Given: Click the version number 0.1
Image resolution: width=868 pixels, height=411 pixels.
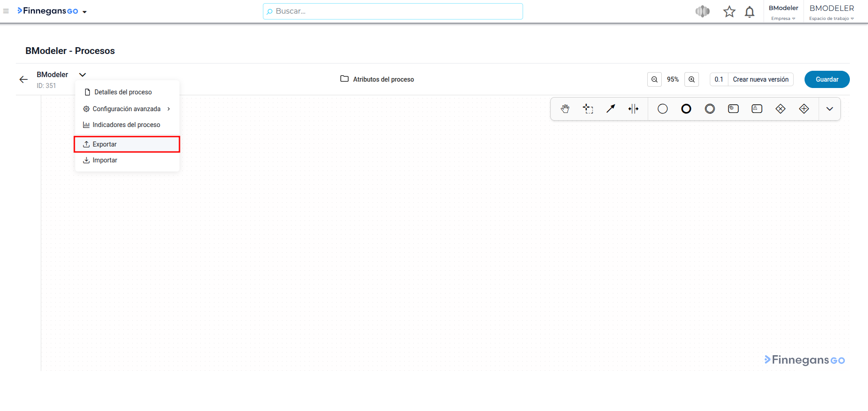Looking at the screenshot, I should 719,79.
